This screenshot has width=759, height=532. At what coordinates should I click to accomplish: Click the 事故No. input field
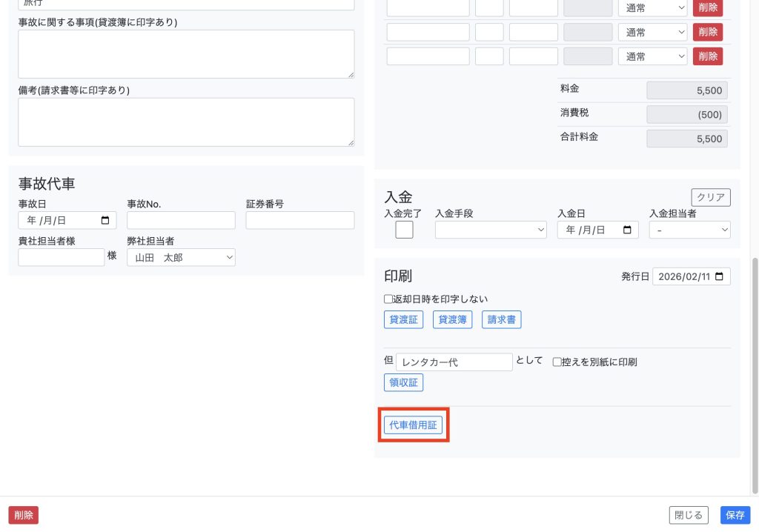(181, 220)
